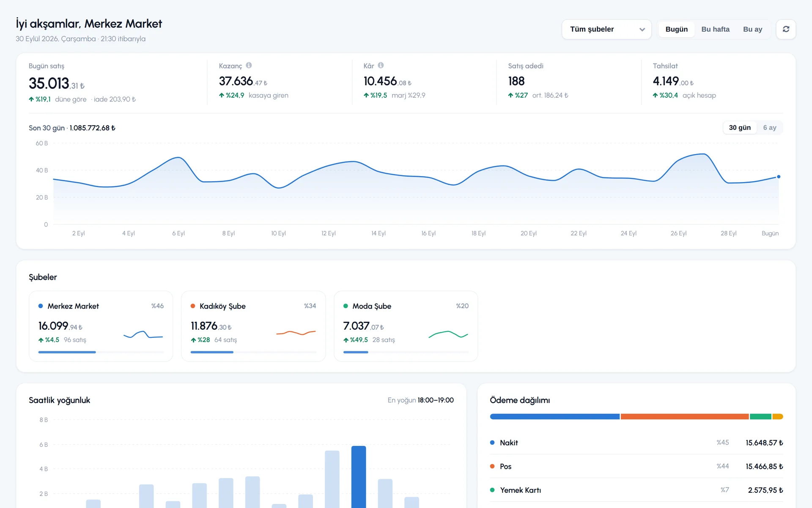Click the Bugün data point on chart
The height and width of the screenshot is (508, 812).
coord(779,177)
